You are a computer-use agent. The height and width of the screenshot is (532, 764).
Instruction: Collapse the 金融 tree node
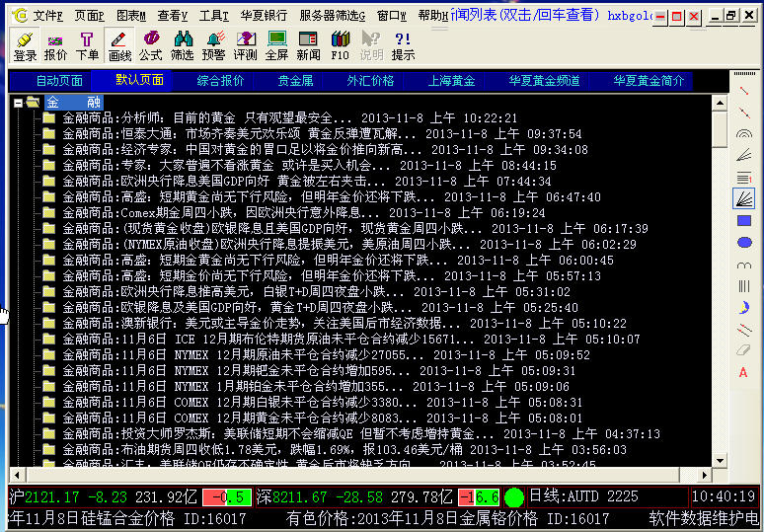(x=18, y=103)
